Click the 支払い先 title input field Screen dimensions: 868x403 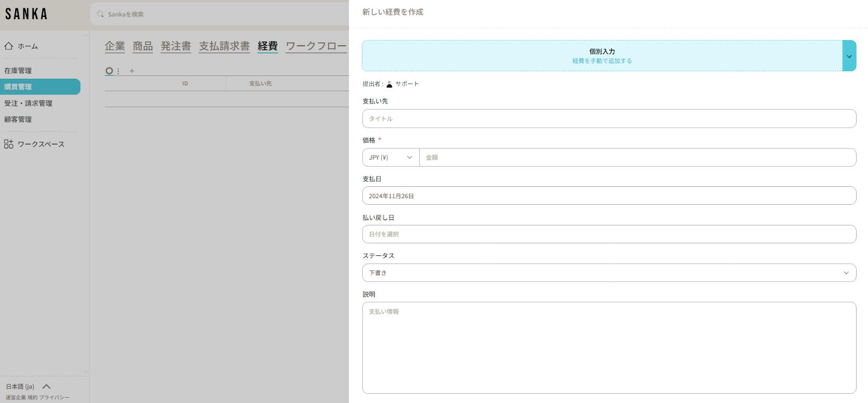tap(609, 118)
